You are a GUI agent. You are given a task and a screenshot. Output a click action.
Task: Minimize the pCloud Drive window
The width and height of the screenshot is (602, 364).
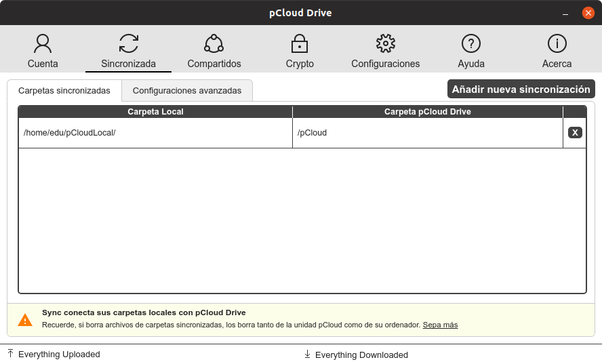click(565, 14)
